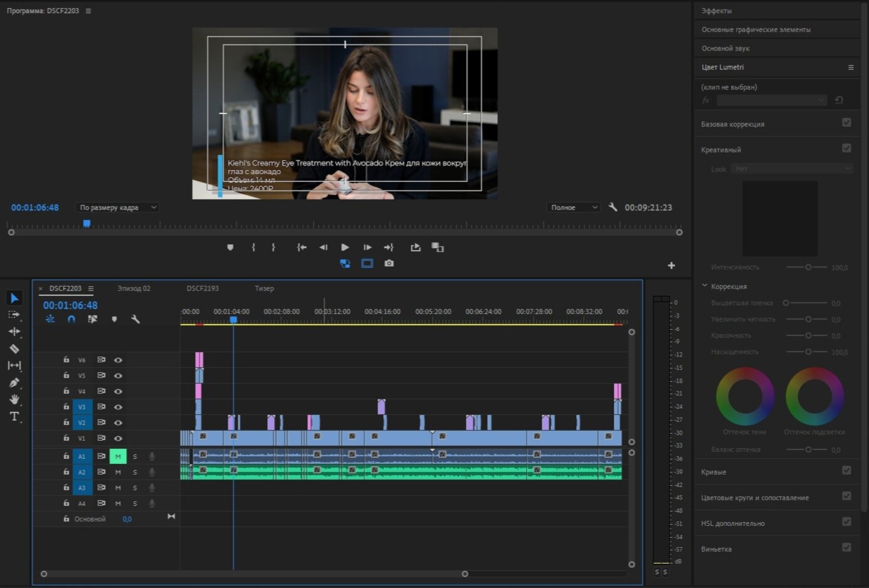Open the Программа: DSCF2203 panel menu
This screenshot has width=869, height=588.
click(x=88, y=11)
